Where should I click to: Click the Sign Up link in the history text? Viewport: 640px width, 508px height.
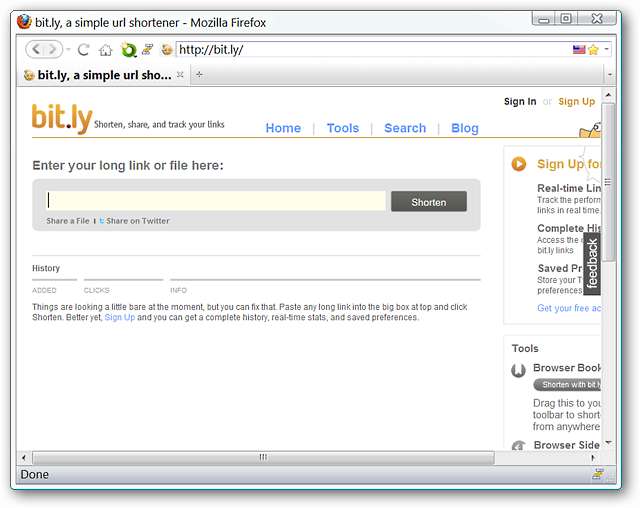pyautogui.click(x=120, y=317)
